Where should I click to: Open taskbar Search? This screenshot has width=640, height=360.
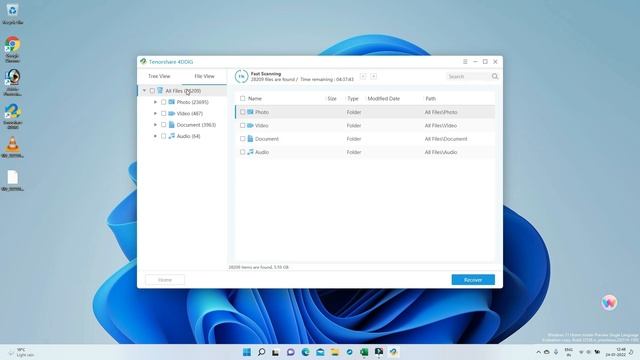click(262, 352)
